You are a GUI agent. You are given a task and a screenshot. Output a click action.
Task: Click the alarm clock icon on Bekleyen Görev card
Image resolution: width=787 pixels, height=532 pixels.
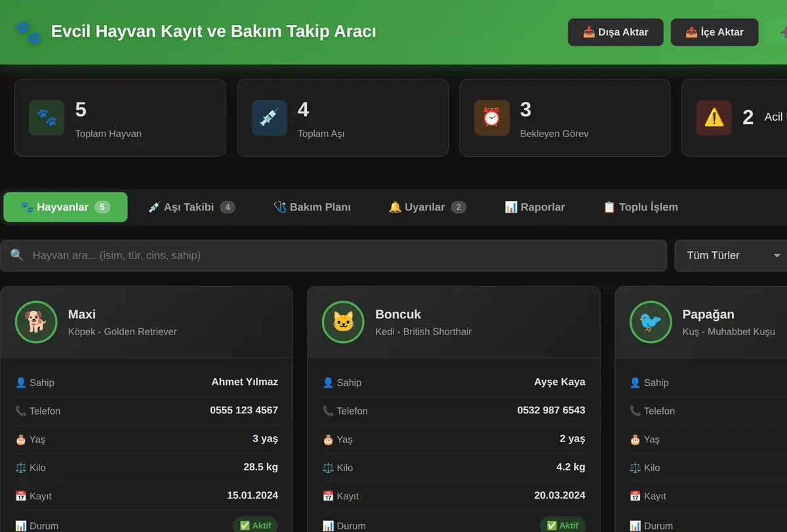492,117
